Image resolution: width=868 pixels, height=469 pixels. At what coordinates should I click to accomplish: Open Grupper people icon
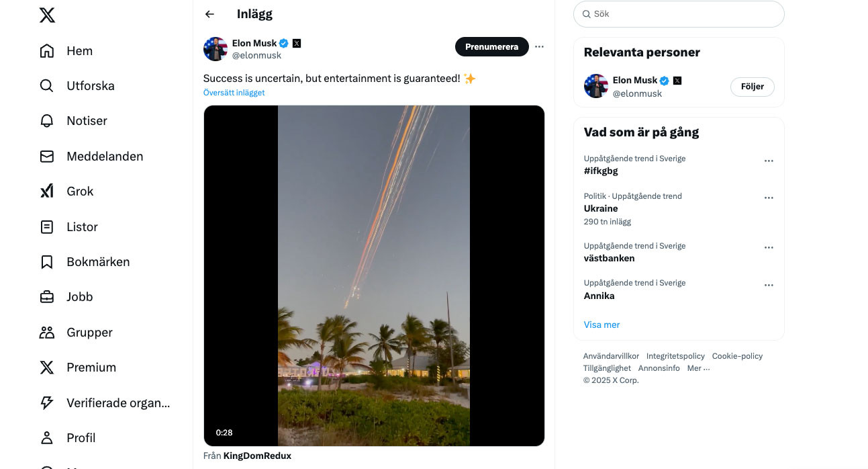click(47, 333)
